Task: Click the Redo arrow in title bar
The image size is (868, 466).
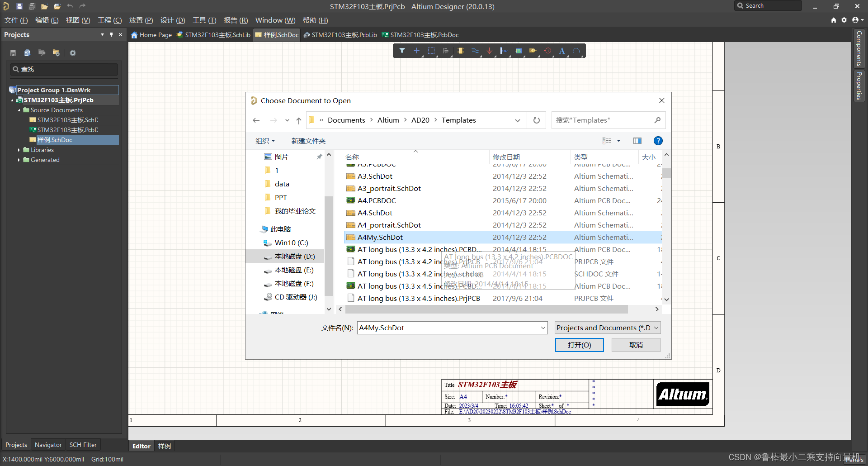Action: [82, 6]
